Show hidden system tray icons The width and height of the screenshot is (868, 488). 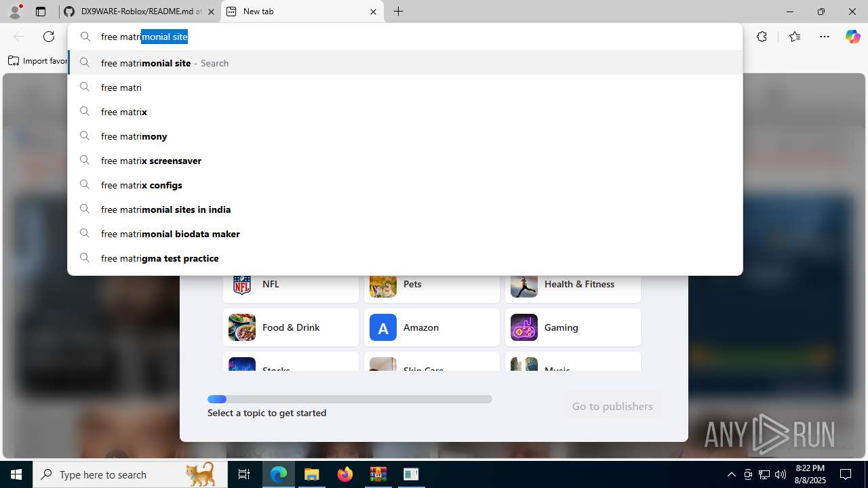click(731, 474)
